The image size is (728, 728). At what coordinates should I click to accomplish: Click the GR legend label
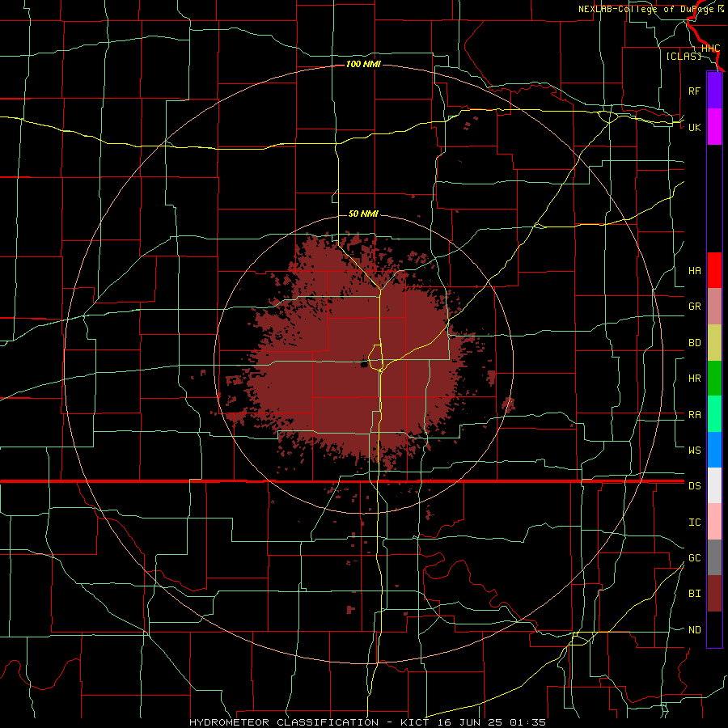[694, 307]
